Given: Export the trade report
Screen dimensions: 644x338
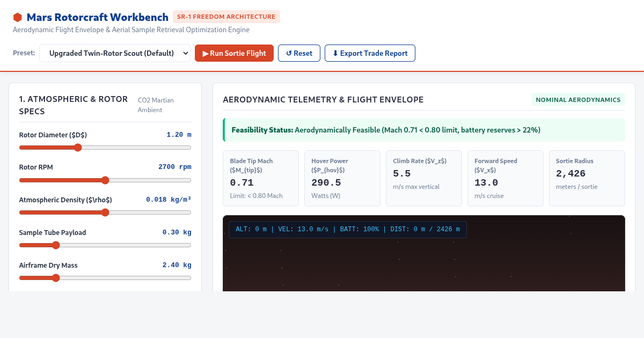Looking at the screenshot, I should (370, 53).
